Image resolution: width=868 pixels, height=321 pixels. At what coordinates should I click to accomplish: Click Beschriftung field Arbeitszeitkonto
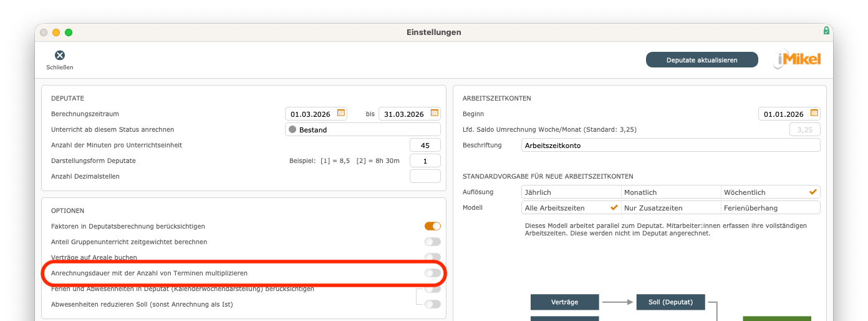point(671,145)
